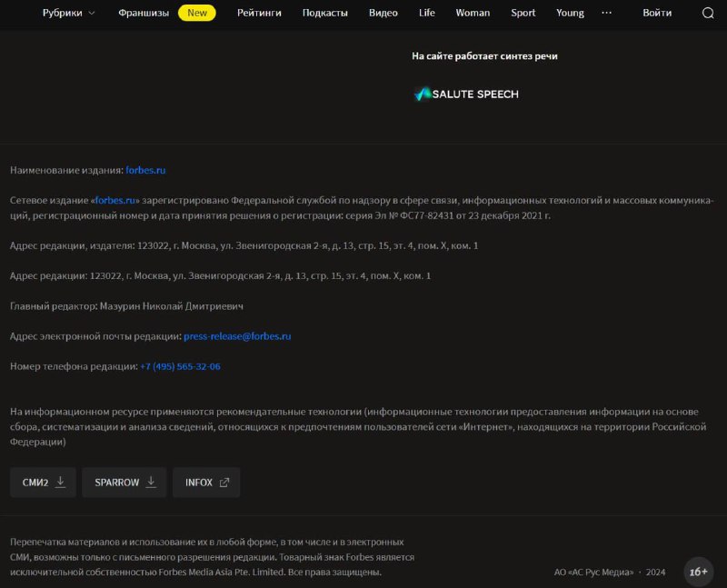727x588 pixels.
Task: Click 'АО «АС Рус Медиа»' footer text
Action: [593, 573]
